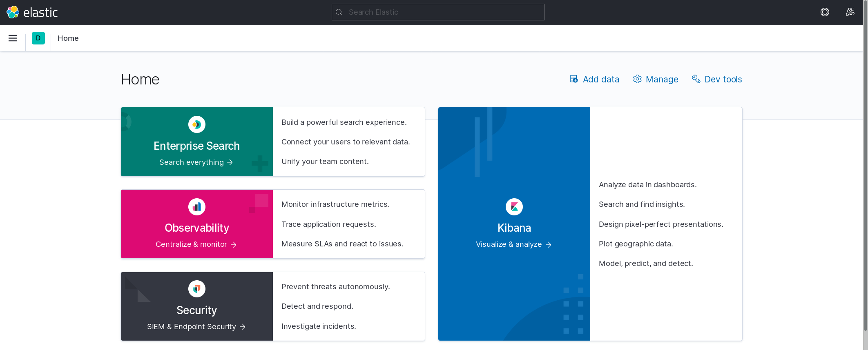Image resolution: width=868 pixels, height=350 pixels.
Task: Open the Kibana title
Action: (514, 228)
